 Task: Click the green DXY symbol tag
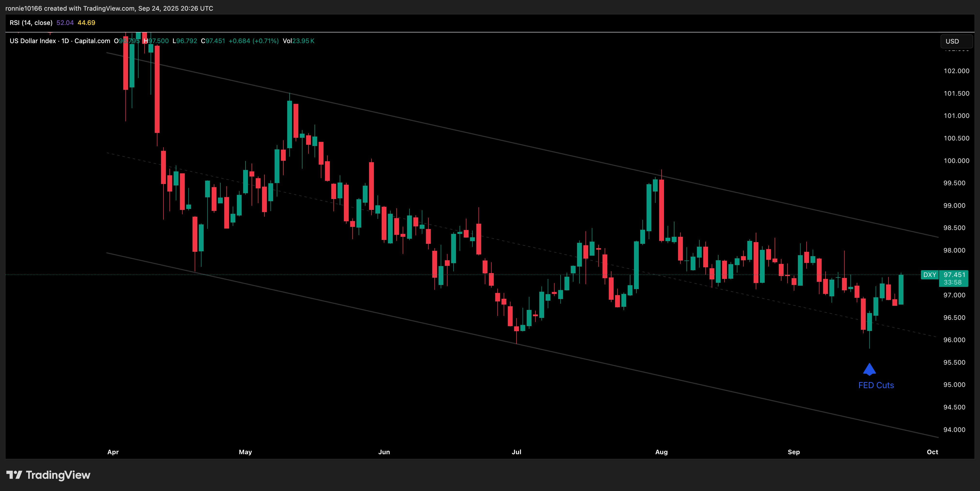pyautogui.click(x=929, y=275)
